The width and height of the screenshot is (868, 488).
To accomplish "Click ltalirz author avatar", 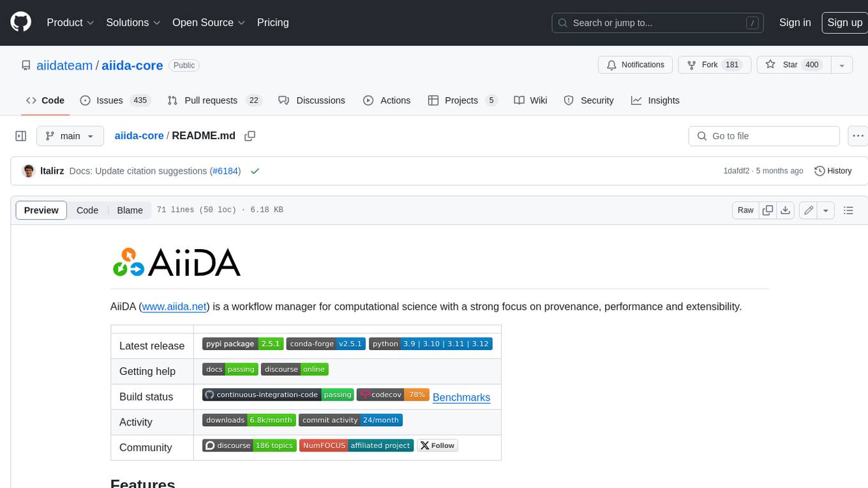I will click(x=28, y=171).
